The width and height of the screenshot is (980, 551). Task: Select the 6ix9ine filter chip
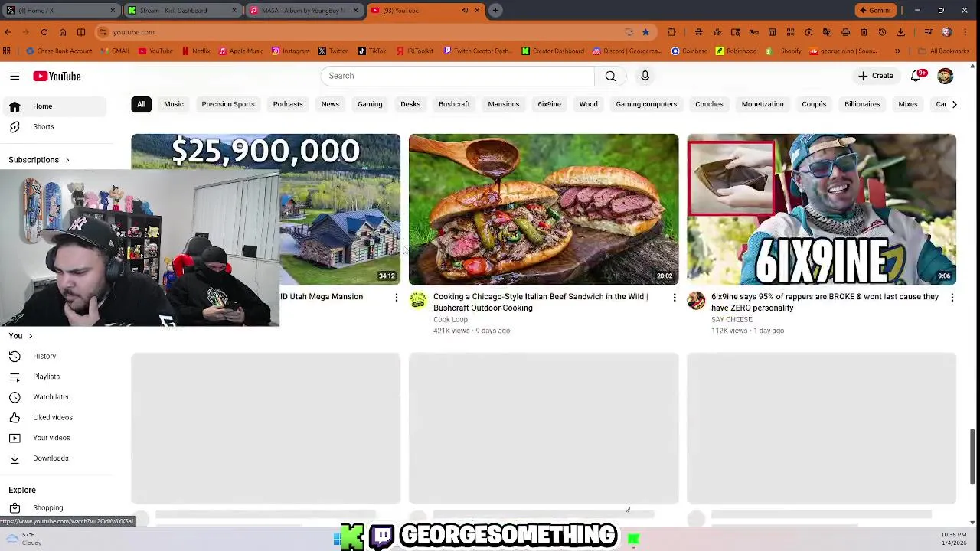click(x=549, y=104)
